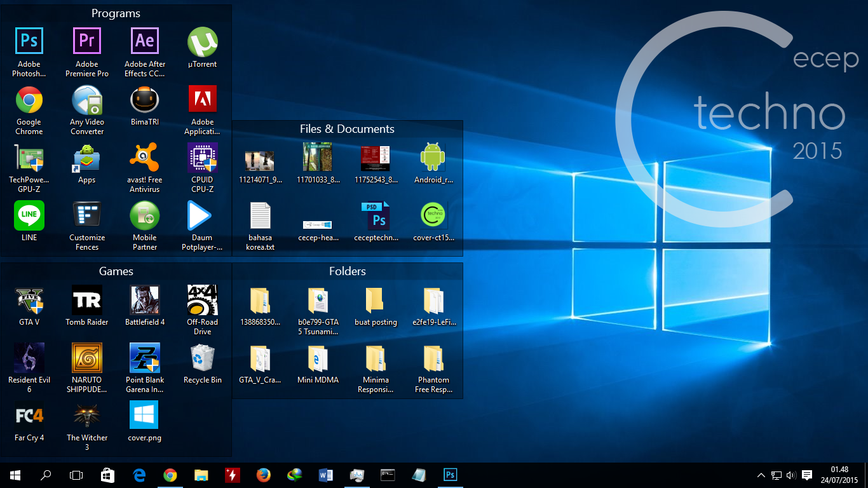Image resolution: width=868 pixels, height=488 pixels.
Task: Open NARUTO SHIPPUDEN game icon
Action: (x=87, y=358)
